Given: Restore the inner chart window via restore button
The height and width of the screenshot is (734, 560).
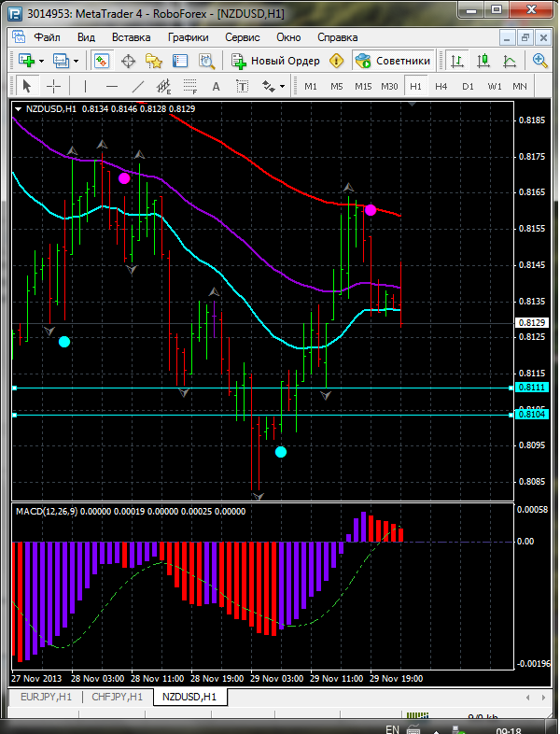Looking at the screenshot, I should (x=525, y=37).
